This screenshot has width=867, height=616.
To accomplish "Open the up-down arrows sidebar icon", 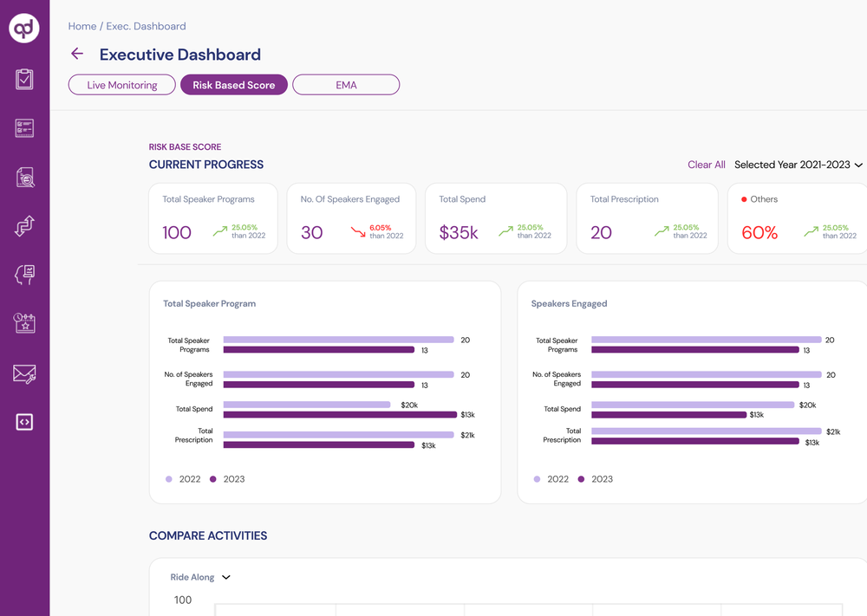I will click(x=24, y=226).
